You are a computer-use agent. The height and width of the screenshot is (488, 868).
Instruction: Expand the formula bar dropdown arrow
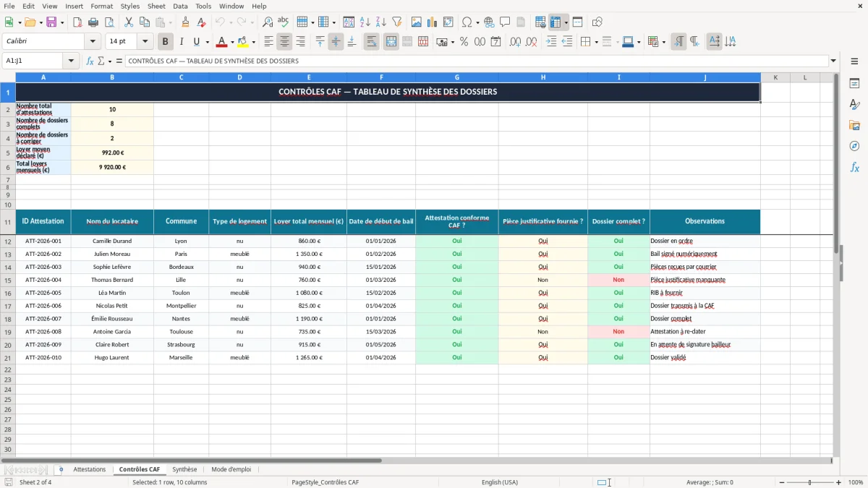coord(833,61)
